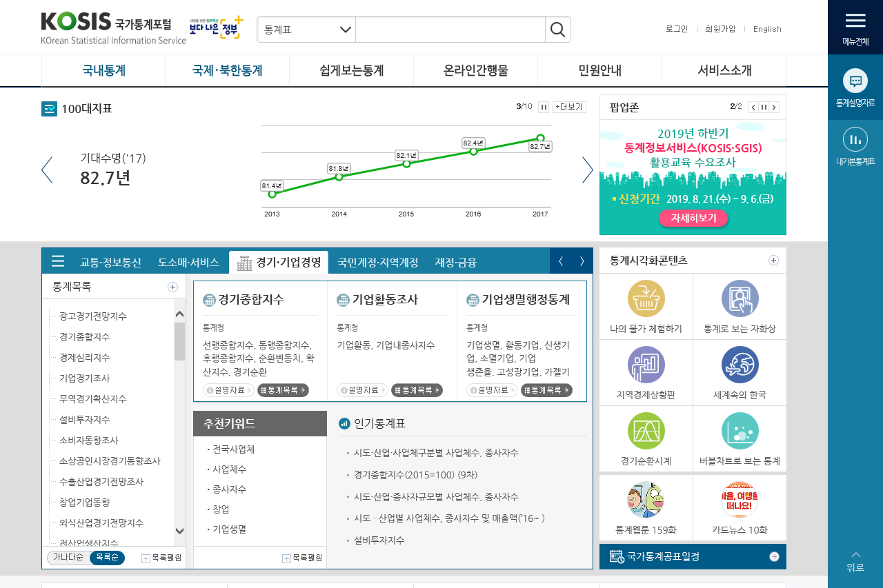Switch site language to English
This screenshot has width=883, height=588.
(767, 29)
